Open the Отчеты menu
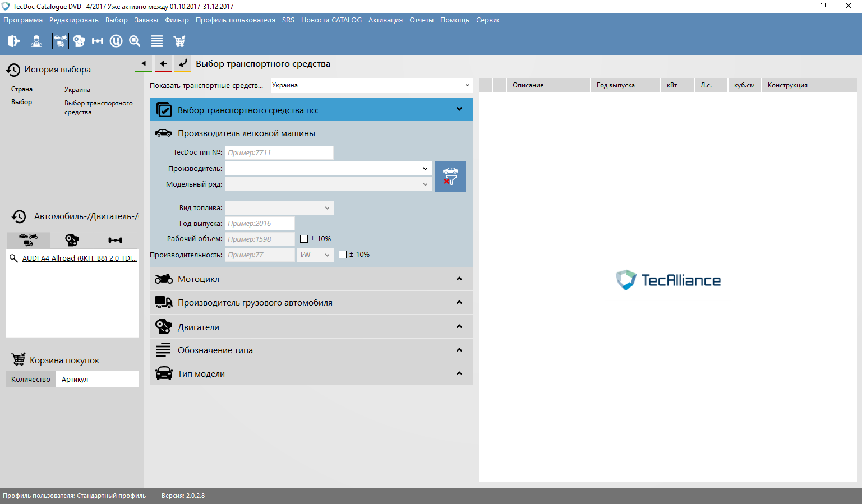The width and height of the screenshot is (862, 504). [x=421, y=20]
